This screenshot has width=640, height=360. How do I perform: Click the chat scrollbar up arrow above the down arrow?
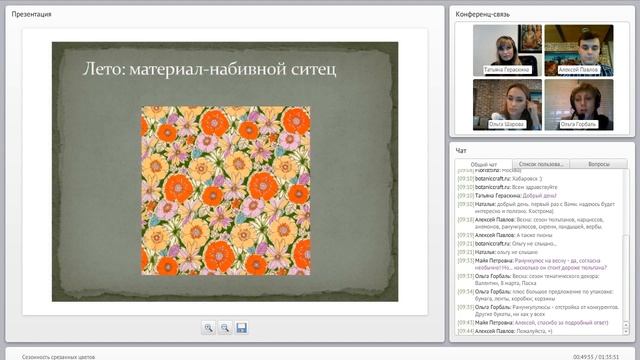[x=626, y=325]
